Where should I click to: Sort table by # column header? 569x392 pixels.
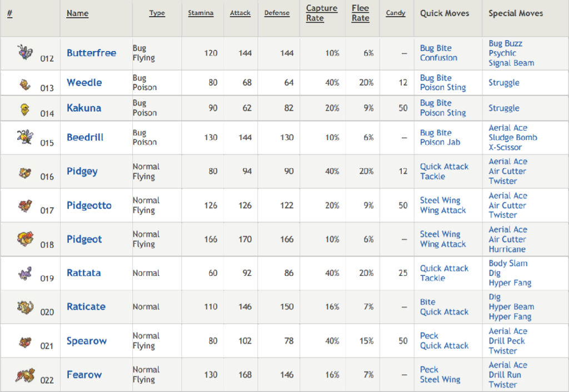(x=10, y=13)
